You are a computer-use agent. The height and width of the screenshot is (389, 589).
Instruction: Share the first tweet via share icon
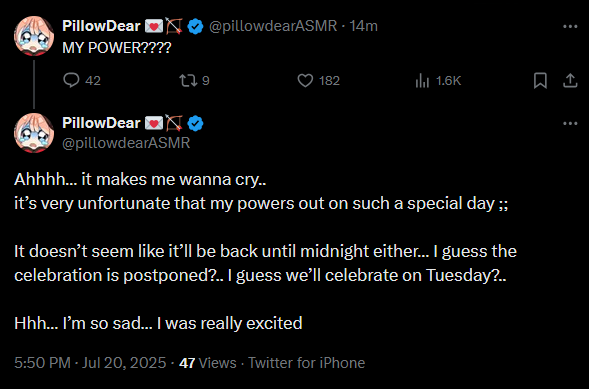tap(570, 80)
